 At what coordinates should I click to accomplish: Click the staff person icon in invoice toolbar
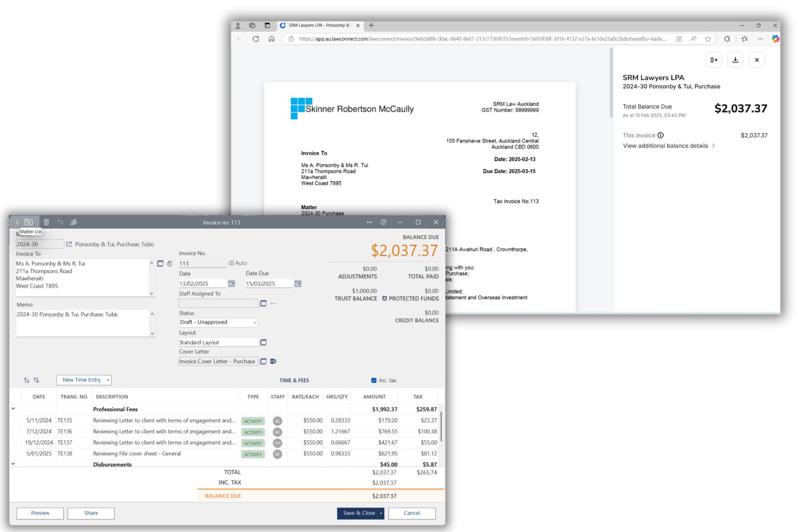(x=74, y=222)
